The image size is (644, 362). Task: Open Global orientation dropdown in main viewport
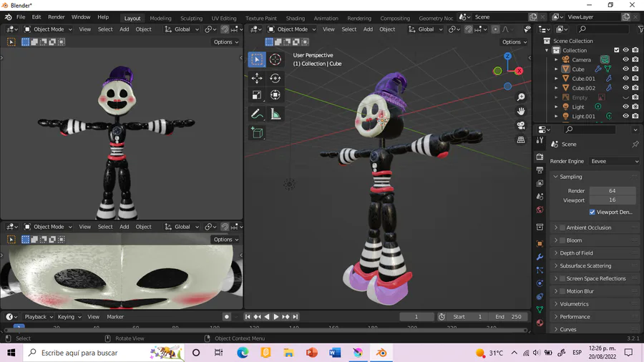tap(425, 29)
